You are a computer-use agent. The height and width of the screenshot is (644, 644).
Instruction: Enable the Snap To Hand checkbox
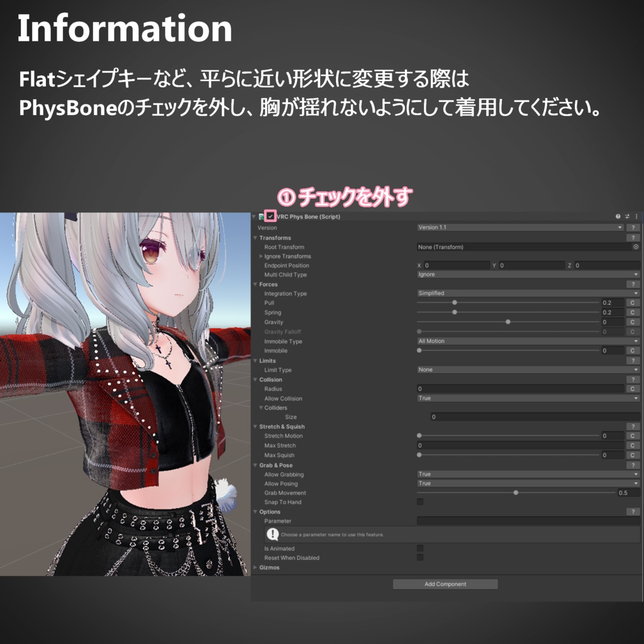(420, 502)
